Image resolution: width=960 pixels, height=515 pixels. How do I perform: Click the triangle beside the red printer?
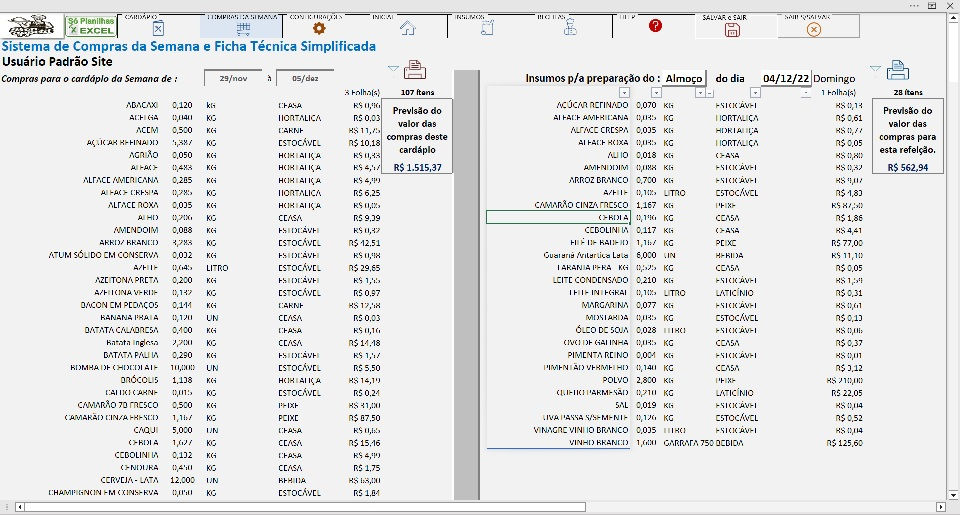coord(393,68)
